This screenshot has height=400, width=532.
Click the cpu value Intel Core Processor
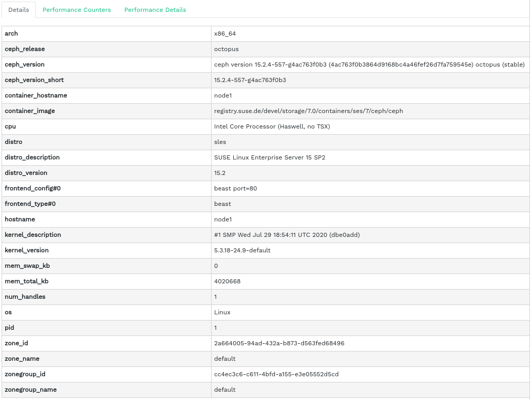coord(272,126)
